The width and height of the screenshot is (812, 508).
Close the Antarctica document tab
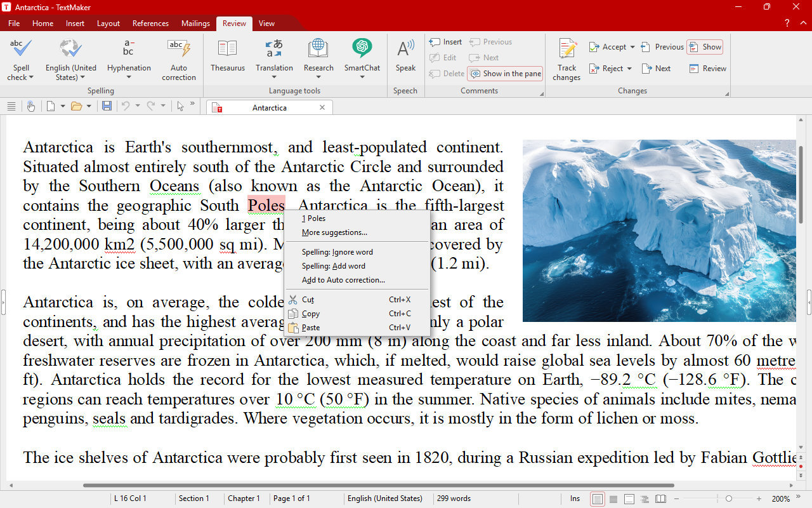tap(322, 107)
